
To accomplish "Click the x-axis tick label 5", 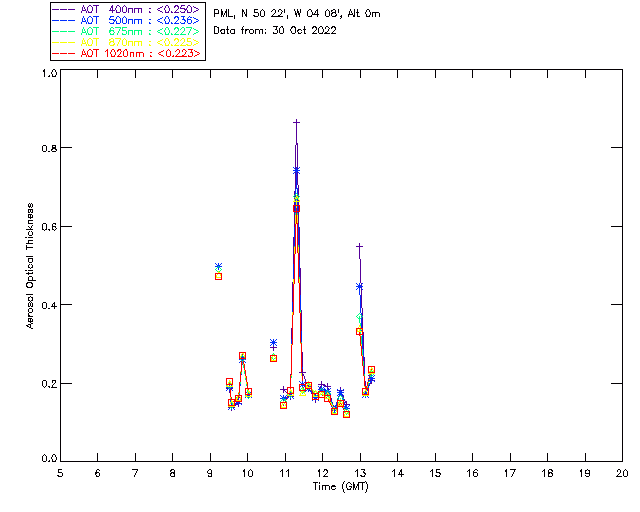I will point(60,473).
